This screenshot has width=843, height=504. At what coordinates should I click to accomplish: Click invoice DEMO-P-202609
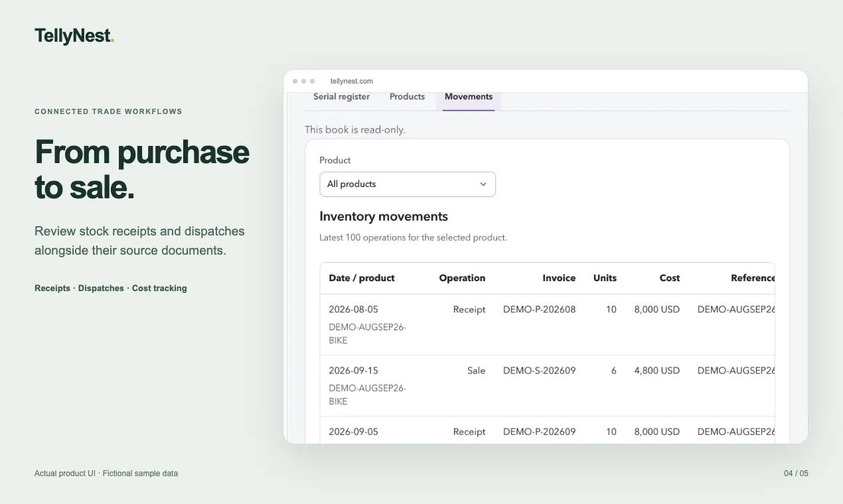(x=540, y=432)
